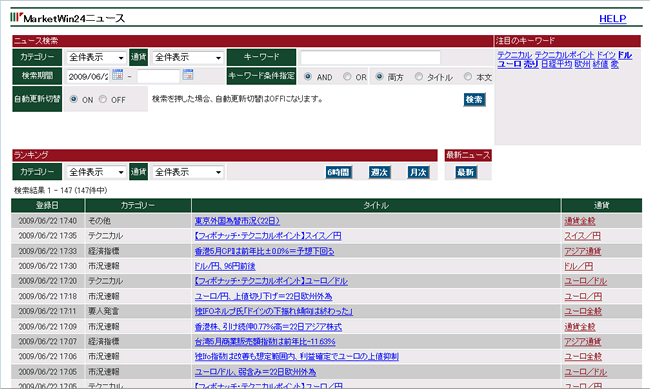The width and height of the screenshot is (650, 389).
Task: Click the テクニカル keyword link
Action: pyautogui.click(x=514, y=55)
